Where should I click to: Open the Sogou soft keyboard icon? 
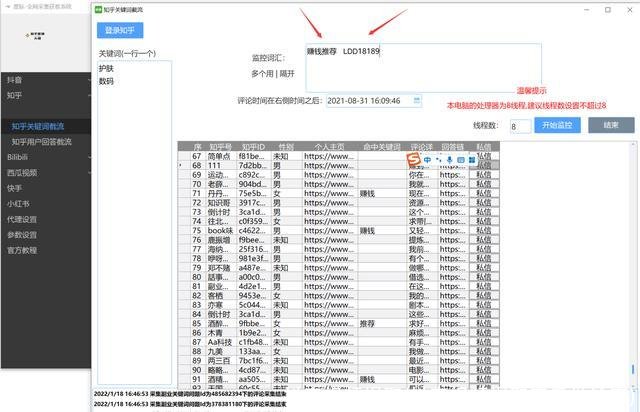[x=460, y=160]
